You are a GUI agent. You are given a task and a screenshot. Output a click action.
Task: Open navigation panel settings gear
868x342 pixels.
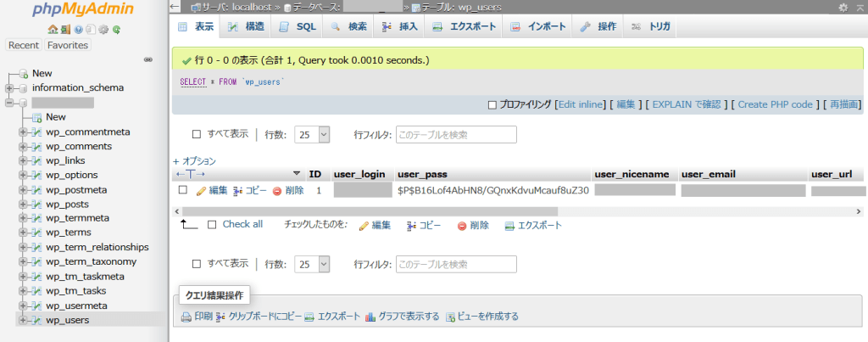pos(103,30)
